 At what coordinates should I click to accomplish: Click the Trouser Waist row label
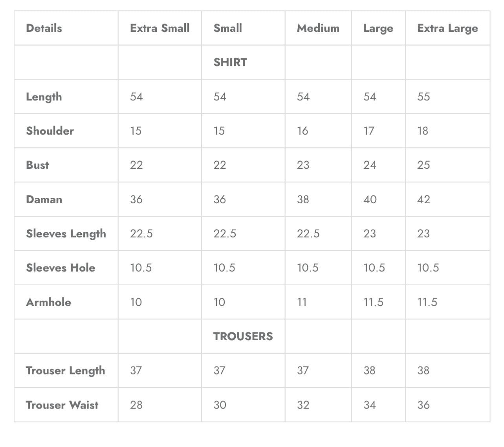pos(62,405)
